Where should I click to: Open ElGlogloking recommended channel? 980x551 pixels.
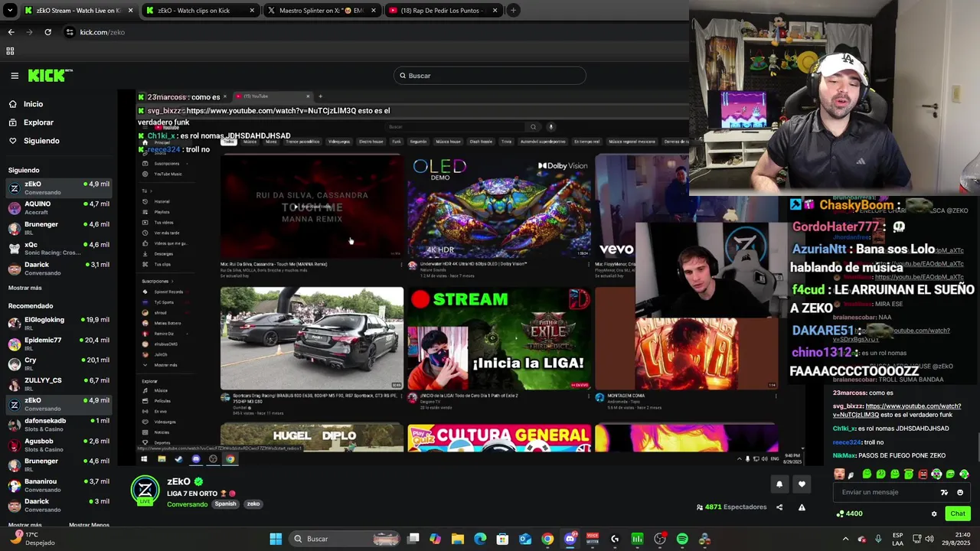tap(58, 324)
